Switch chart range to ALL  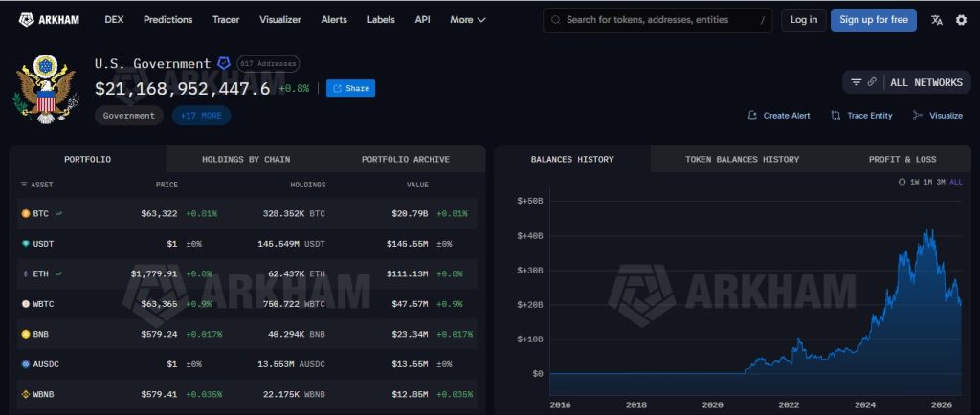click(956, 183)
